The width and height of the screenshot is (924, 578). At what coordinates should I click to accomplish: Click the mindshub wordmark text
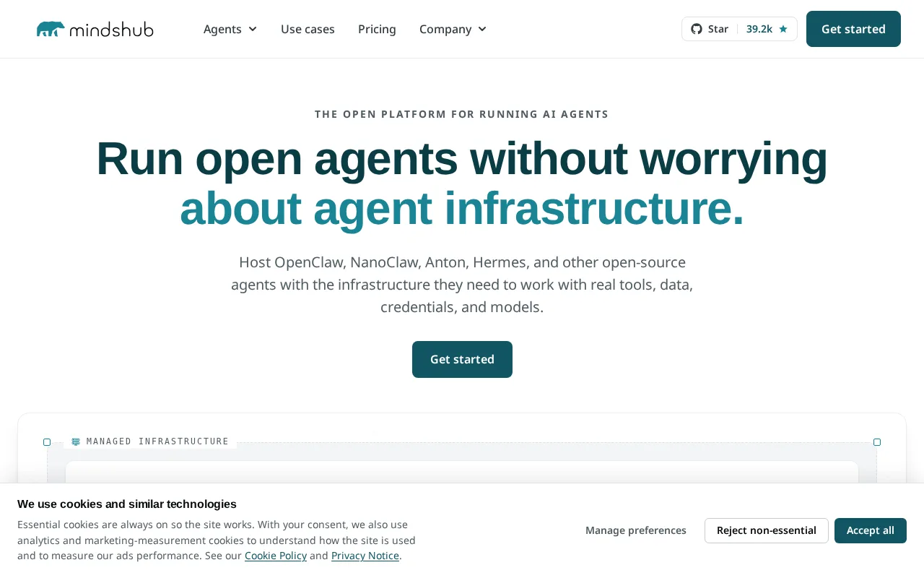pyautogui.click(x=112, y=29)
